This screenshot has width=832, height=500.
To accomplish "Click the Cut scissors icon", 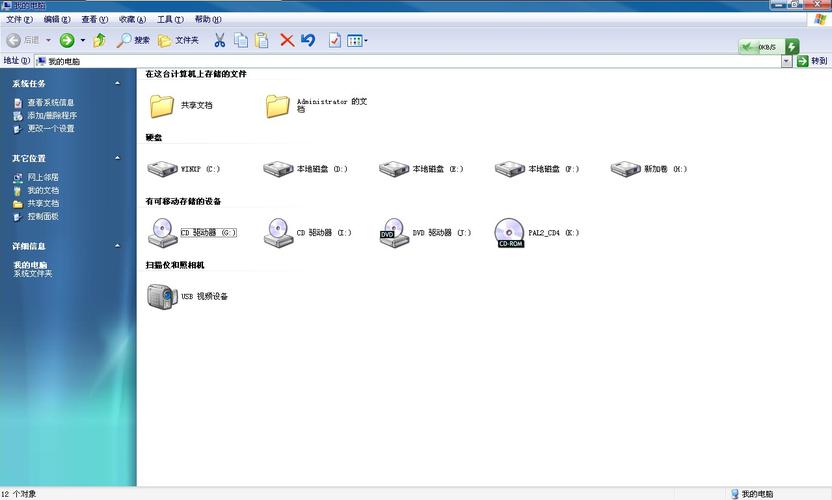I will click(x=219, y=40).
